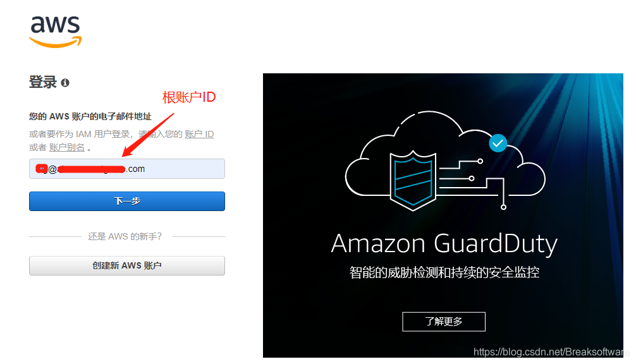The width and height of the screenshot is (636, 364).
Task: Click the 了解更多 button in banner
Action: pyautogui.click(x=444, y=322)
